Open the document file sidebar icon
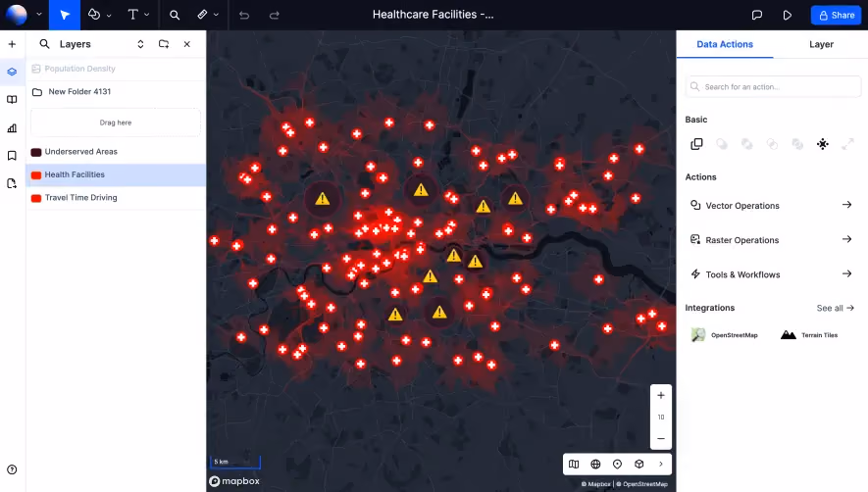This screenshot has width=868, height=492. 12,183
